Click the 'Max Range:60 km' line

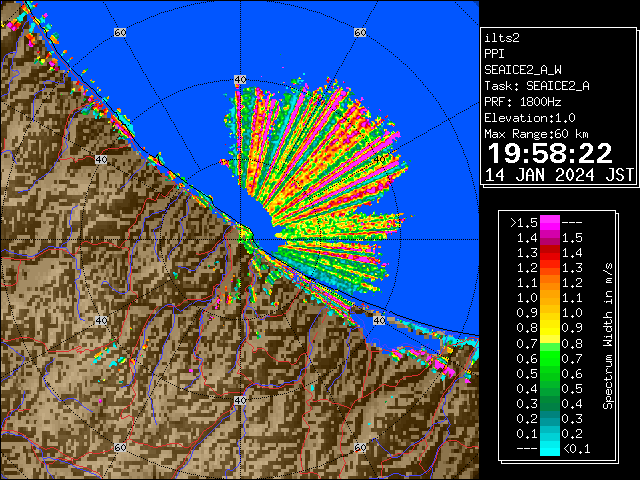tap(536, 134)
